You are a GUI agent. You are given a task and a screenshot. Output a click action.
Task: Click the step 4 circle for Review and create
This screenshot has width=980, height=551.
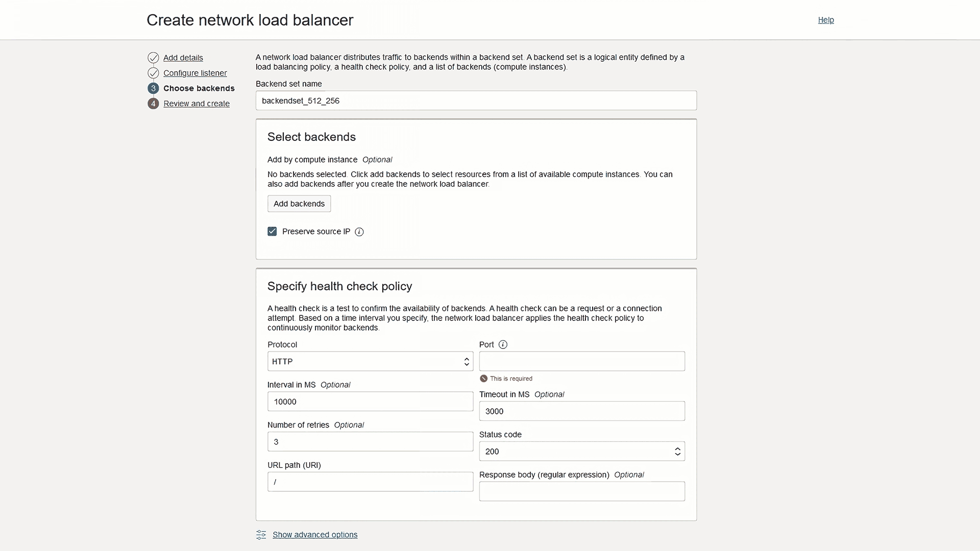click(153, 104)
